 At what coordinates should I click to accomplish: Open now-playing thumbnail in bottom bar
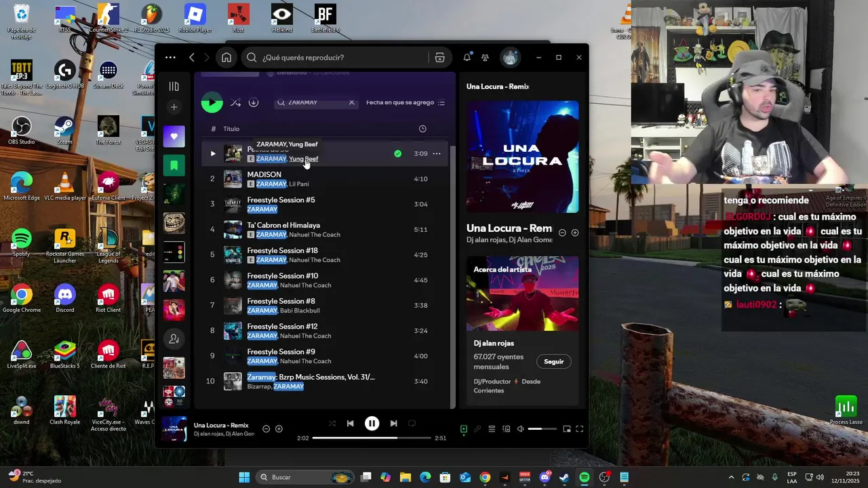(174, 429)
